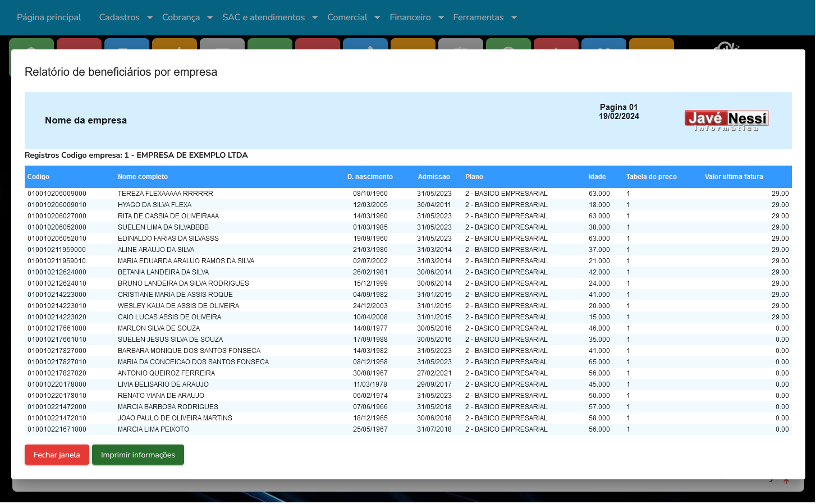Open the Cadastros menu
Viewport: 816px width, 504px height.
point(120,17)
